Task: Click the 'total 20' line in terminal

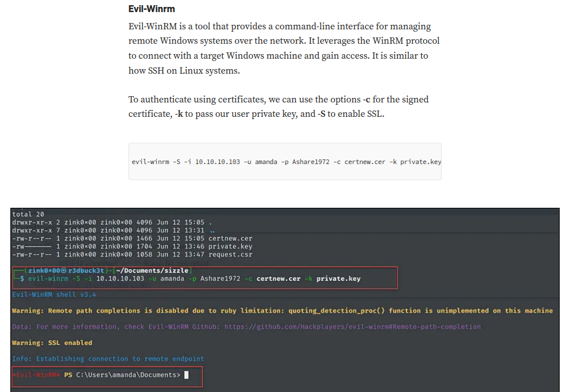Action: coord(28,214)
